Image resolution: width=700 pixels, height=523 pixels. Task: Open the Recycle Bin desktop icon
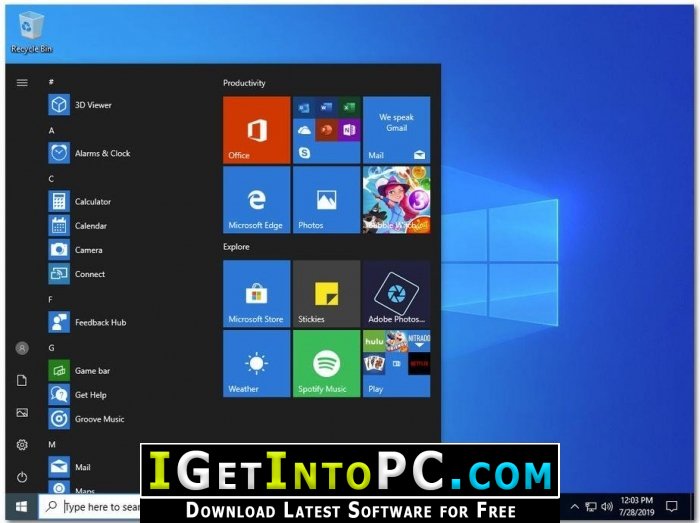click(31, 33)
